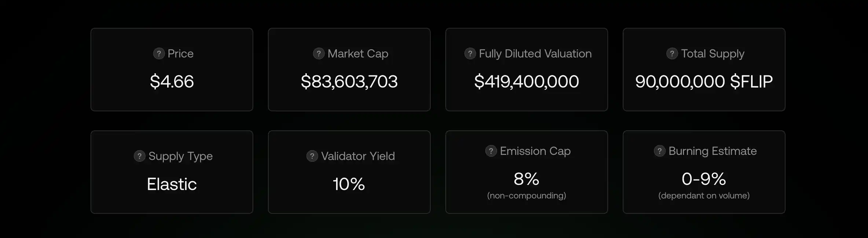
Task: Click the Burning Estimate card label
Action: tap(713, 151)
